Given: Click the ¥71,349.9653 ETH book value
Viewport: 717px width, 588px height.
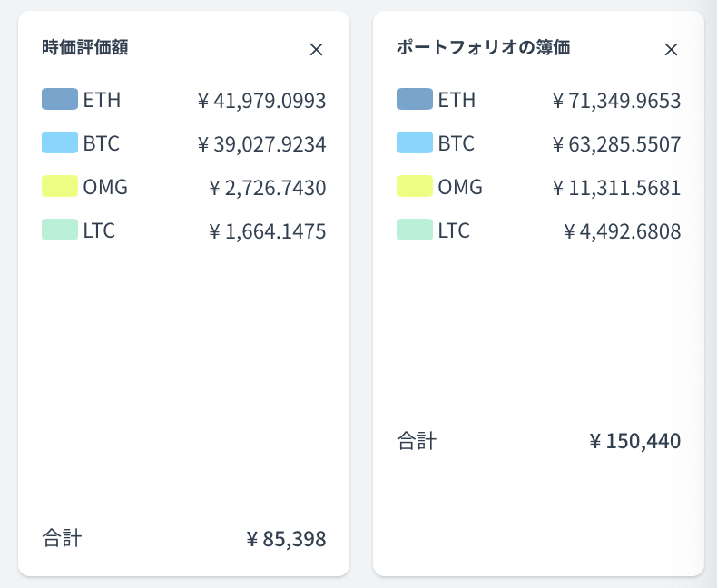Looking at the screenshot, I should click(x=616, y=101).
